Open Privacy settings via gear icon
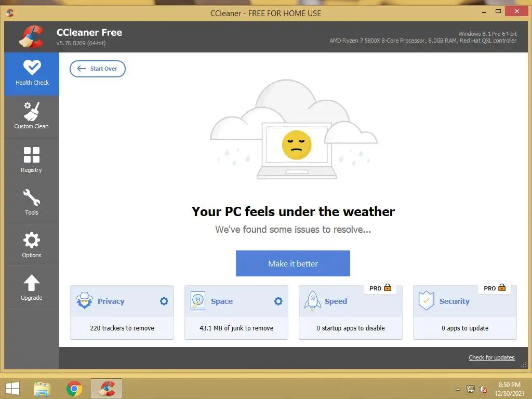 tap(164, 301)
